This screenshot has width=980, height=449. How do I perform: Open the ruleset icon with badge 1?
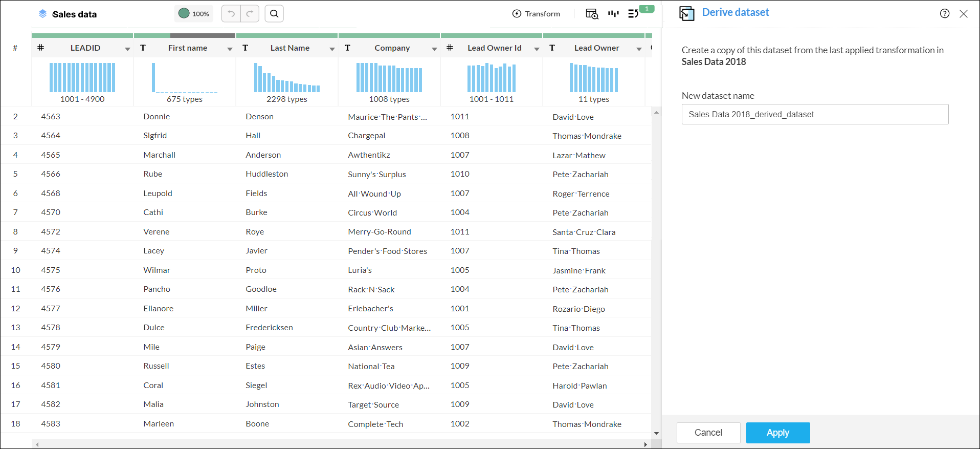[x=634, y=14]
